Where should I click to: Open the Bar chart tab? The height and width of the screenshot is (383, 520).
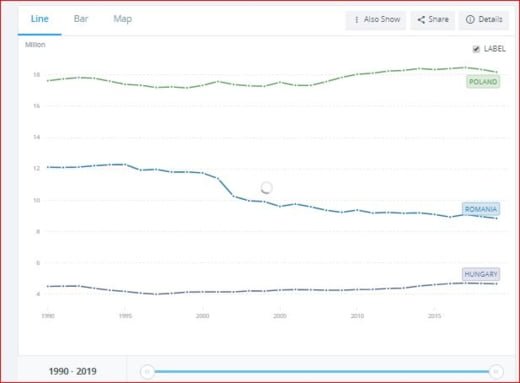(x=81, y=19)
